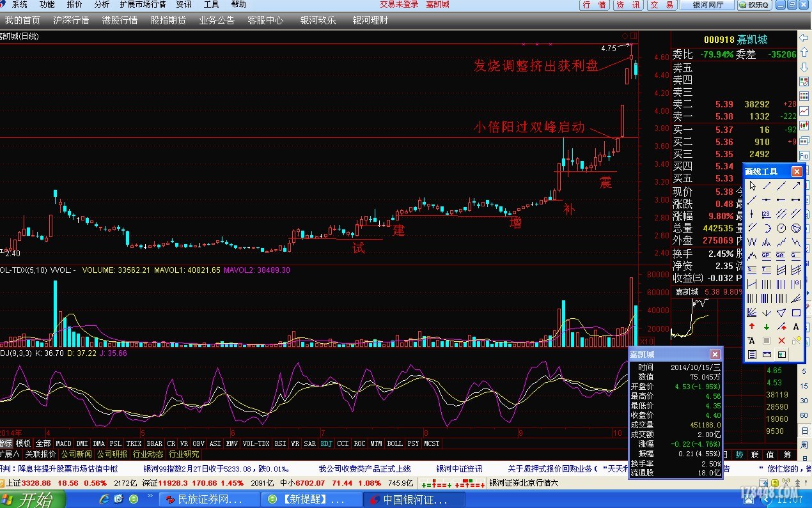Go to 我的首页
This screenshot has width=812, height=508.
tap(22, 20)
